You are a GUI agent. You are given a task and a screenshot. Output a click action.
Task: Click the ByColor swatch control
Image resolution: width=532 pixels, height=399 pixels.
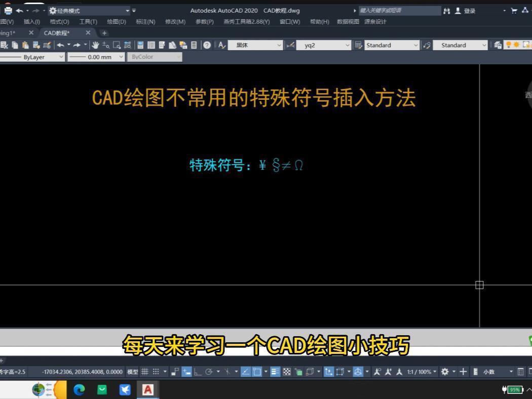[155, 57]
